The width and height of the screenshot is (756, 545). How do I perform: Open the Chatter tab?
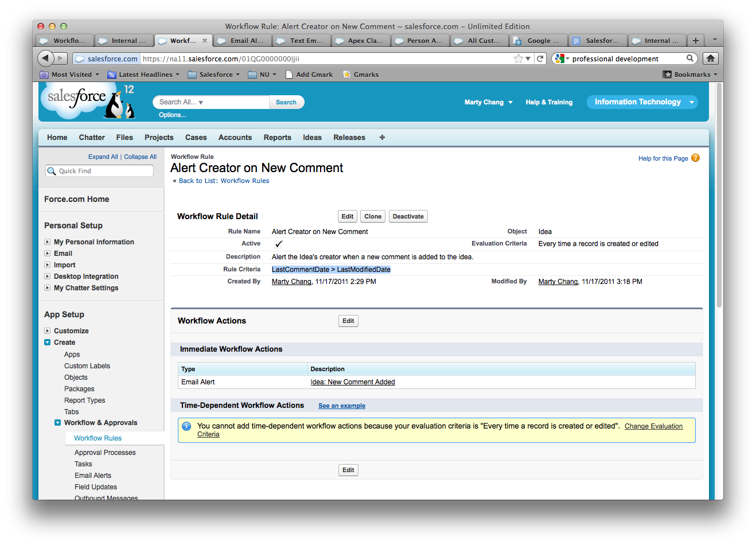click(x=92, y=138)
